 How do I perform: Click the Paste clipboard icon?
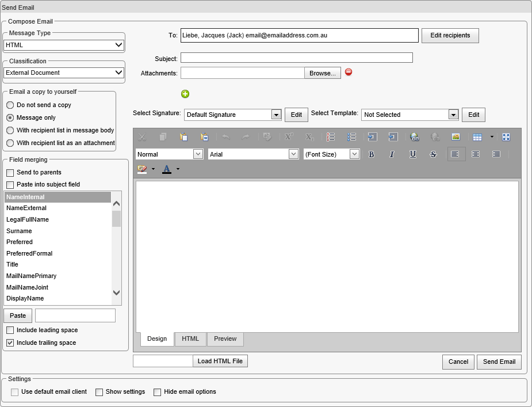pos(183,137)
